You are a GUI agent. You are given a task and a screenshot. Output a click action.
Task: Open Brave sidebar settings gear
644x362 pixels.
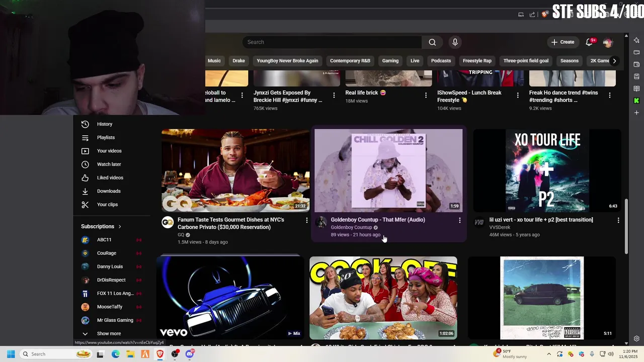[636, 339]
